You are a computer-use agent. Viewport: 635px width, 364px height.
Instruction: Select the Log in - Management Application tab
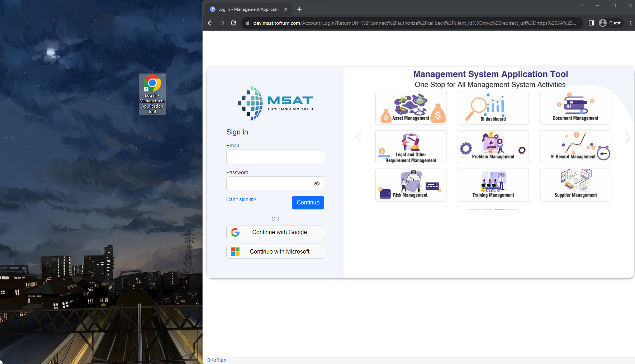(248, 9)
